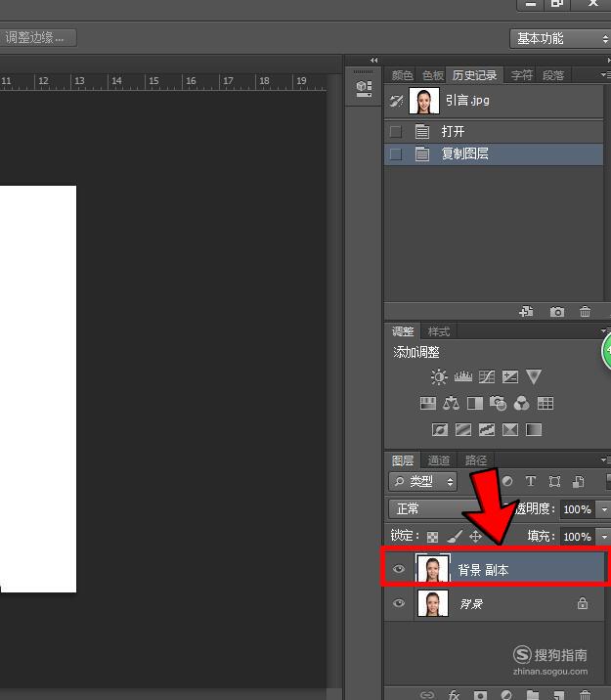Switch to the 色板 tab
Viewport: 611px width, 700px height.
pyautogui.click(x=432, y=75)
